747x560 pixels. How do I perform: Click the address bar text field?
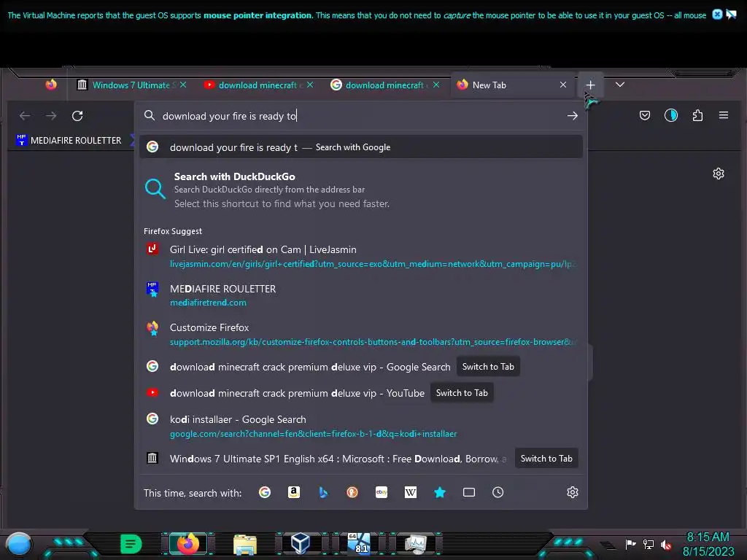360,116
